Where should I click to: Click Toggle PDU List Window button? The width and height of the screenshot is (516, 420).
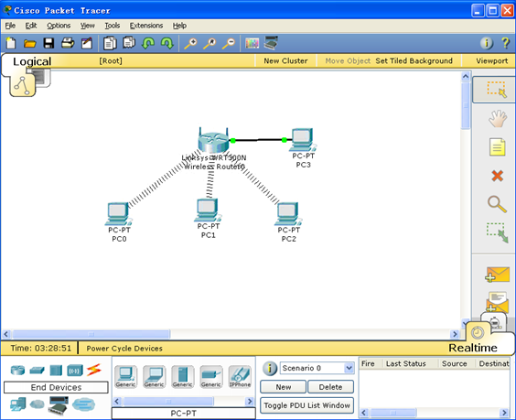click(306, 405)
